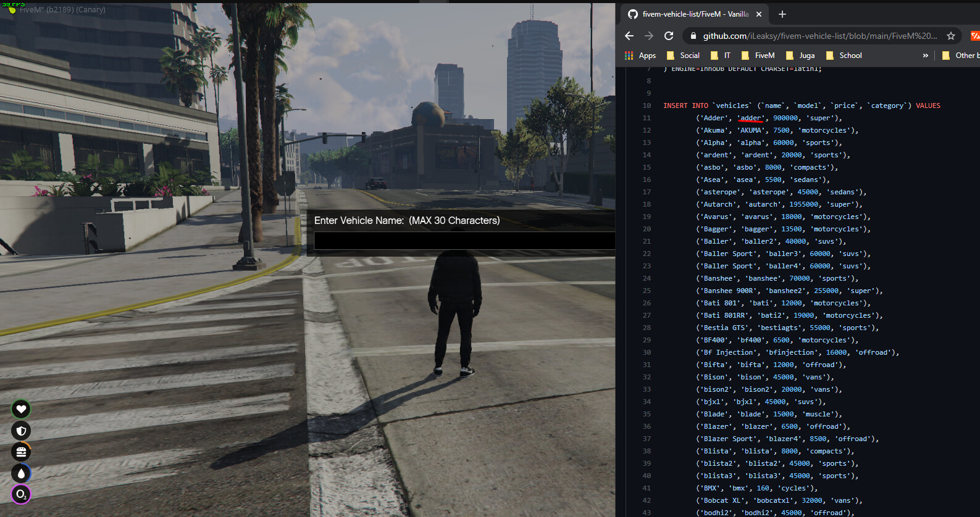The width and height of the screenshot is (980, 517).
Task: Click the 'Bestia GTS' code row
Action: pos(787,328)
